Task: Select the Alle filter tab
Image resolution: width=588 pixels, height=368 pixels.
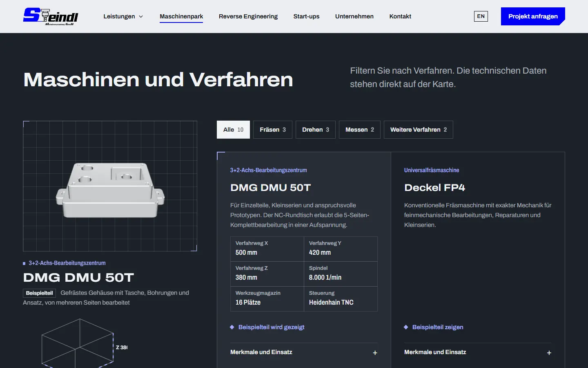Action: 233,130
